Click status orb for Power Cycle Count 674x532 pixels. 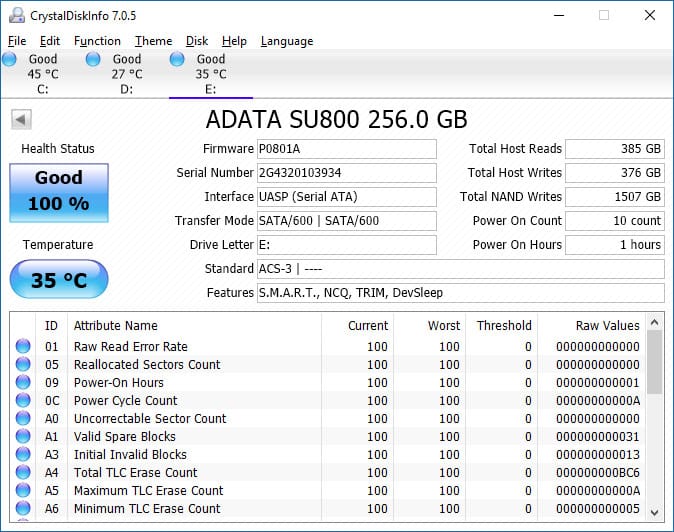[23, 400]
